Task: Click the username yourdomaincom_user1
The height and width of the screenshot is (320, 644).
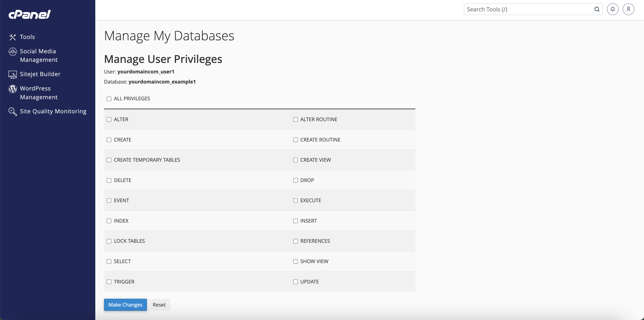Action: click(x=146, y=72)
